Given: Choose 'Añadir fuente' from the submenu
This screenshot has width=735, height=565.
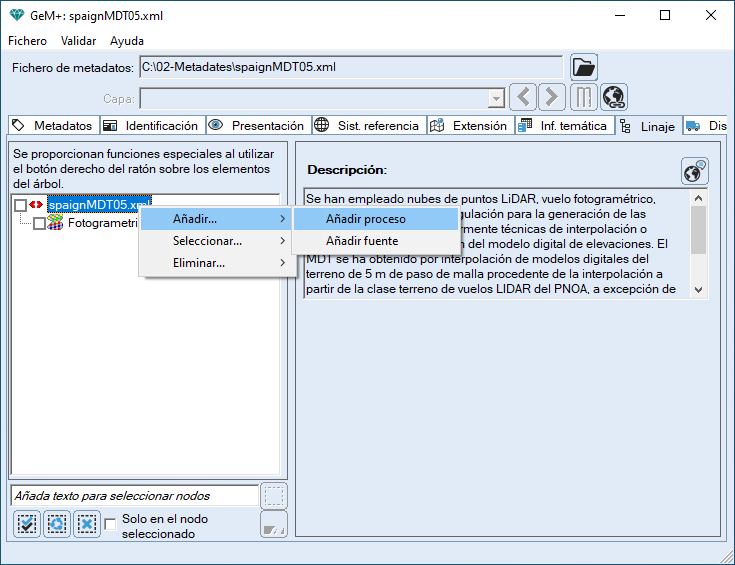Looking at the screenshot, I should (x=362, y=241).
